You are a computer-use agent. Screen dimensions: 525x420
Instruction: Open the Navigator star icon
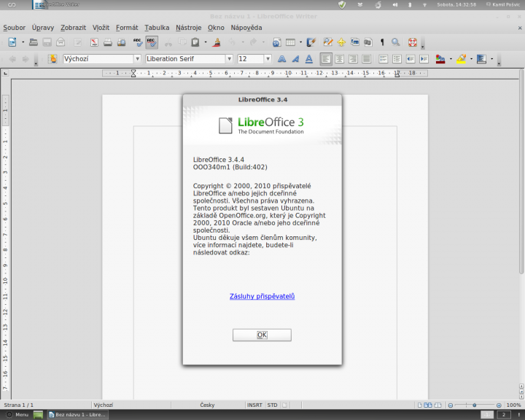pyautogui.click(x=341, y=42)
